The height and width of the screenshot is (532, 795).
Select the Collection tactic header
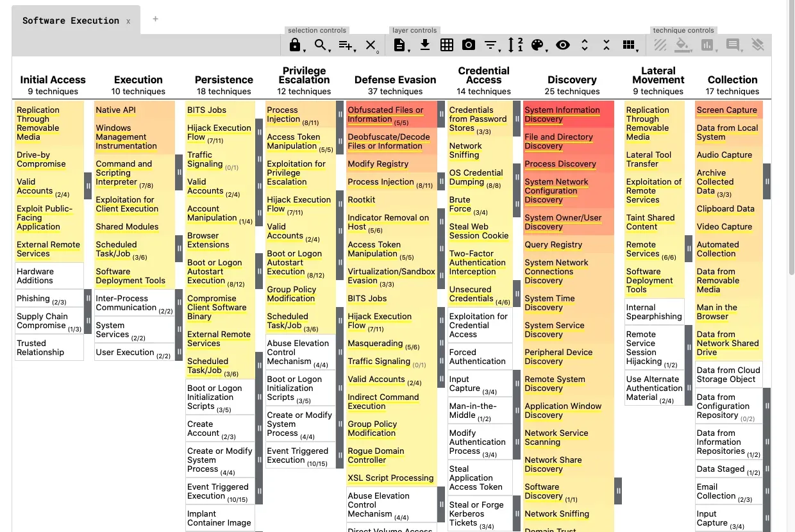coord(733,79)
